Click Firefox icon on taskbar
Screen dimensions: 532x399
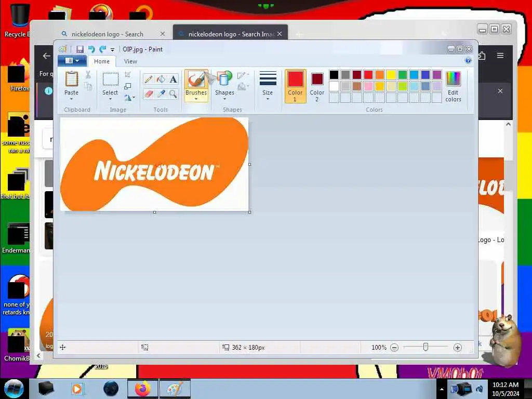143,389
